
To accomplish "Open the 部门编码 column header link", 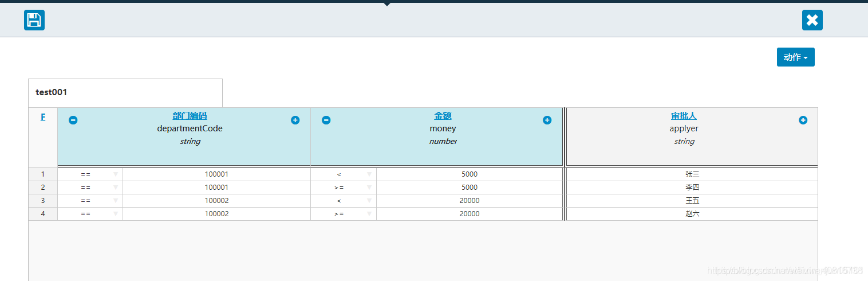I will coord(190,116).
